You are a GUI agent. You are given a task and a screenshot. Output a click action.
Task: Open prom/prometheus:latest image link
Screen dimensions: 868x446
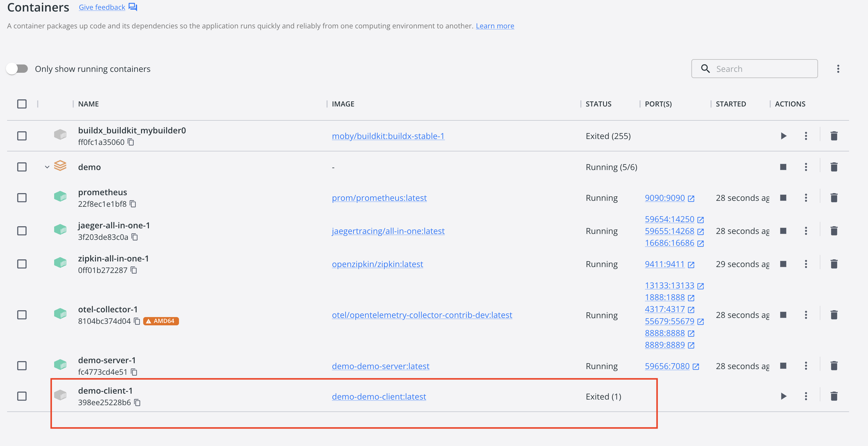click(x=379, y=198)
